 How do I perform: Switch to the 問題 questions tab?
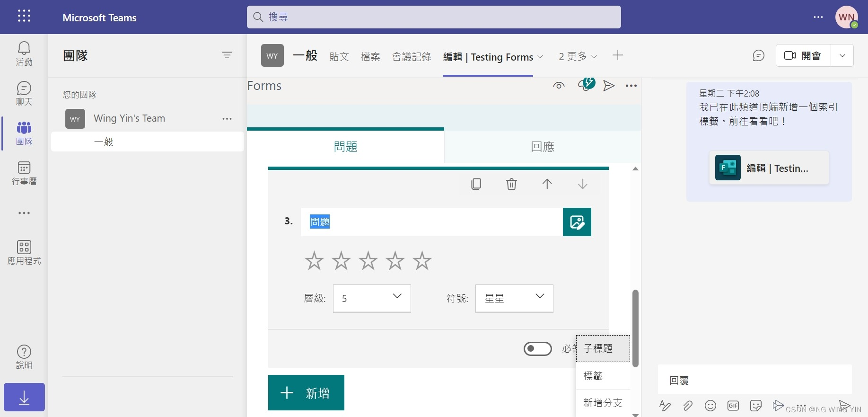pyautogui.click(x=345, y=147)
